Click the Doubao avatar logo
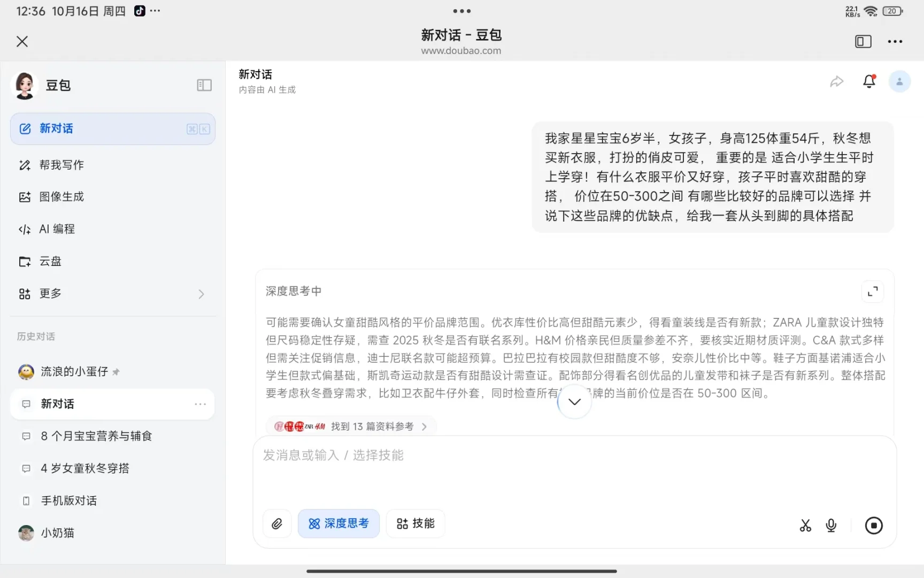 click(x=25, y=86)
